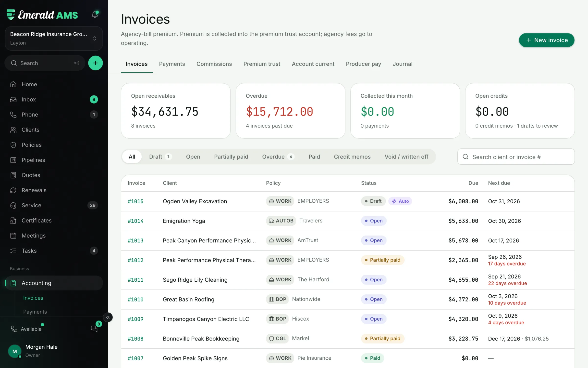Click the Auto badge on invoice #1015
Viewport: 588px width, 368px height.
pos(400,201)
